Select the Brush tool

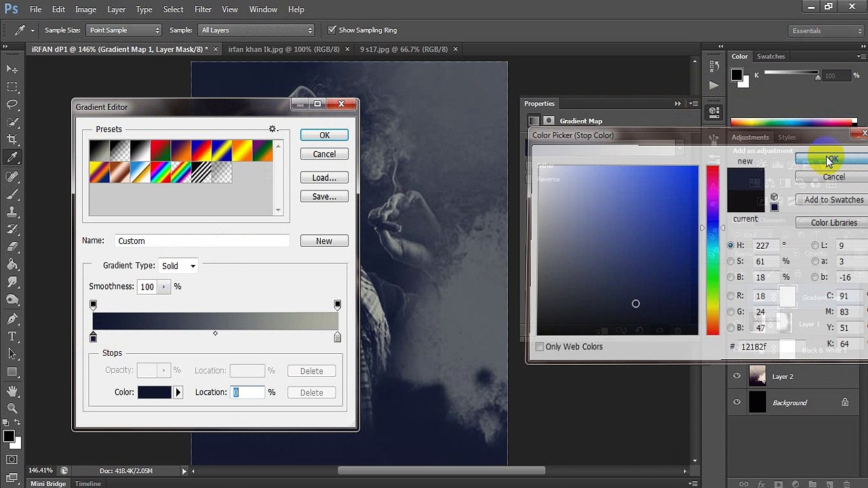12,194
